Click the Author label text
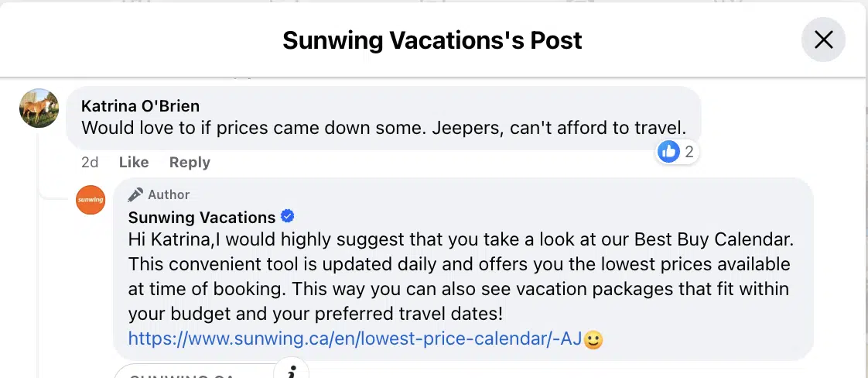868x378 pixels. (169, 194)
